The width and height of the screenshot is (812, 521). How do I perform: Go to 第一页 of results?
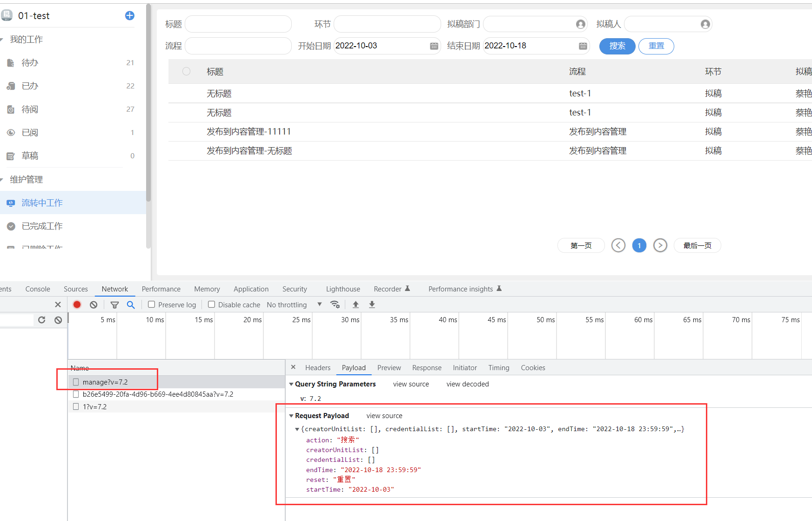pos(581,245)
